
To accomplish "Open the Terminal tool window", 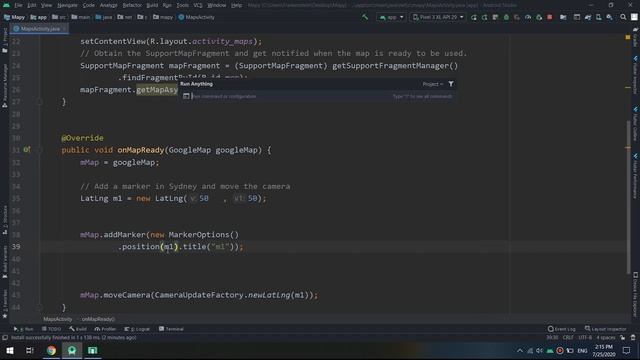I will pos(171,329).
